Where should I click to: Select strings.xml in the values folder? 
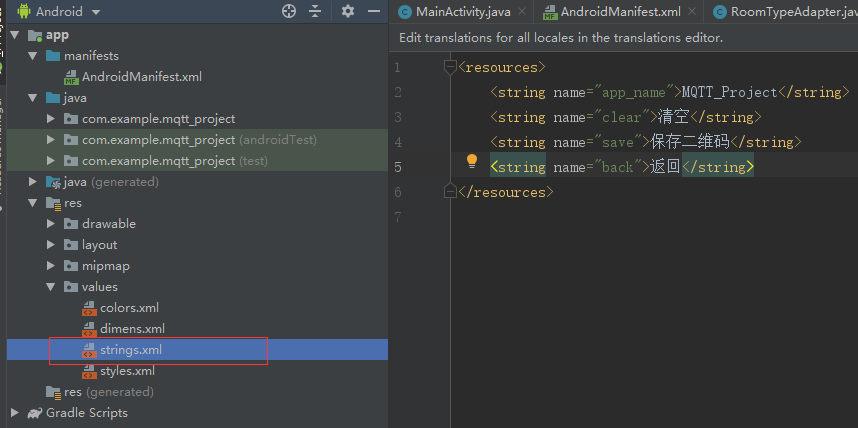pos(131,350)
